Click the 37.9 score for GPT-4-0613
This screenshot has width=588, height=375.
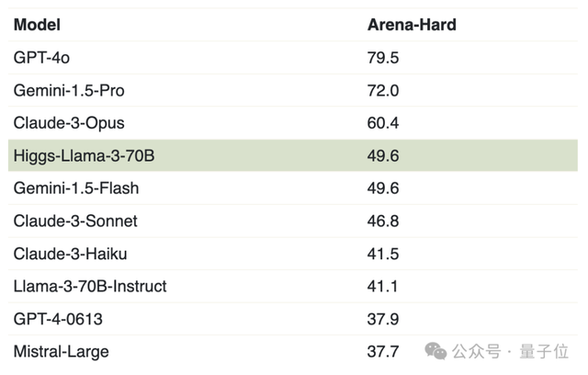(x=383, y=319)
